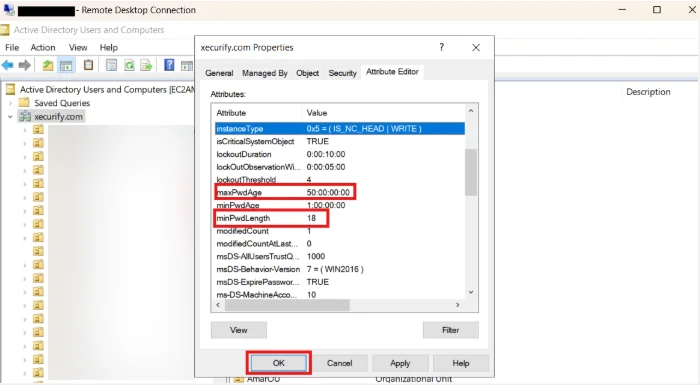Click the Export List toolbar icon

pyautogui.click(x=146, y=65)
